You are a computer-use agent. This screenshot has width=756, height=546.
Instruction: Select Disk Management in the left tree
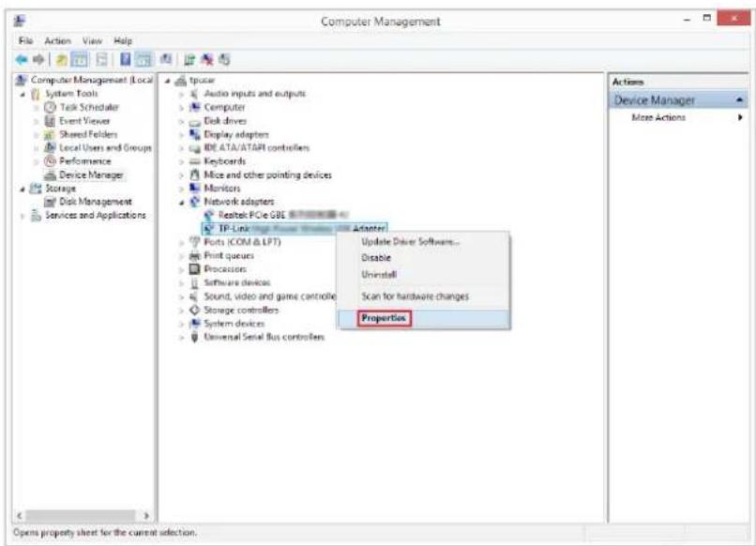coord(96,202)
